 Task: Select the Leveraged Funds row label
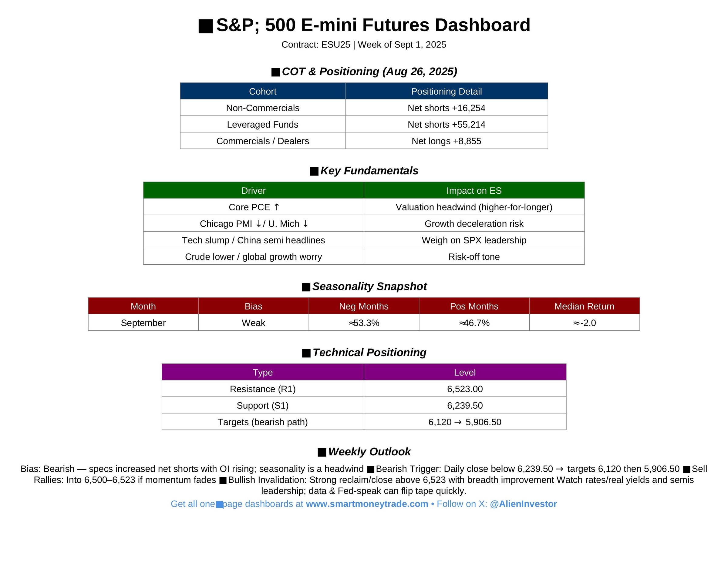tap(263, 125)
